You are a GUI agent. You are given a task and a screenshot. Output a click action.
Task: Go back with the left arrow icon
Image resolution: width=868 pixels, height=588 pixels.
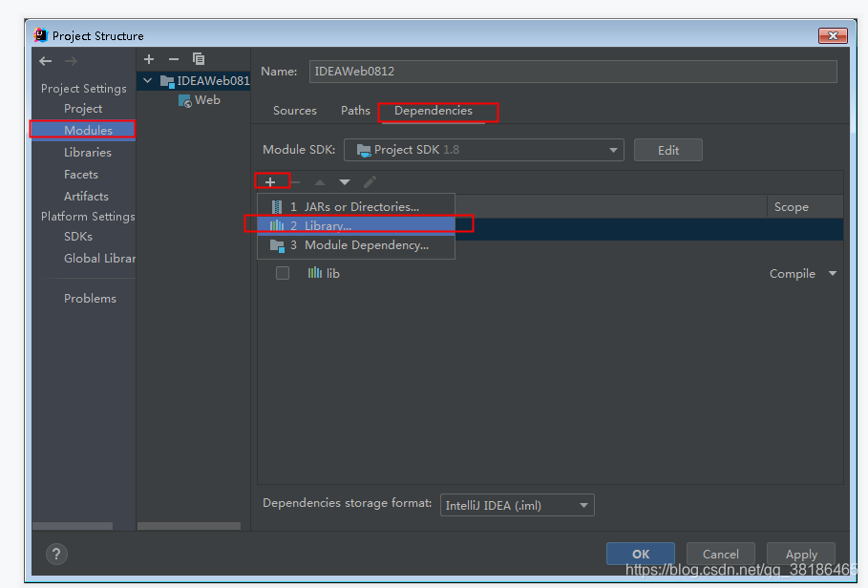click(46, 61)
